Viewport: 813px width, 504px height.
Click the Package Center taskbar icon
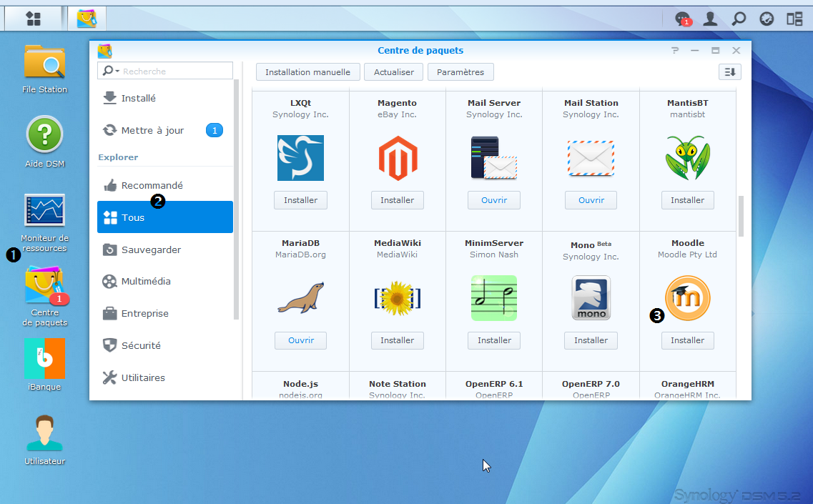click(87, 19)
